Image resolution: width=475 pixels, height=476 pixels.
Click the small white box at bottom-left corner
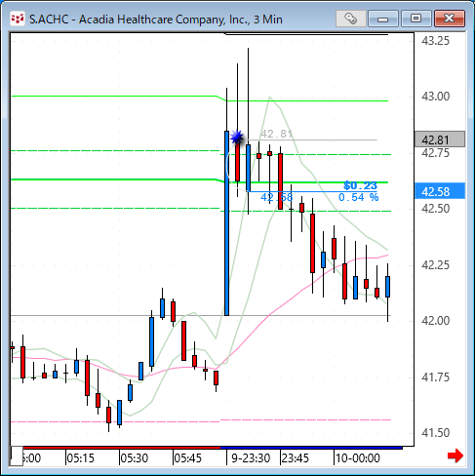17,456
